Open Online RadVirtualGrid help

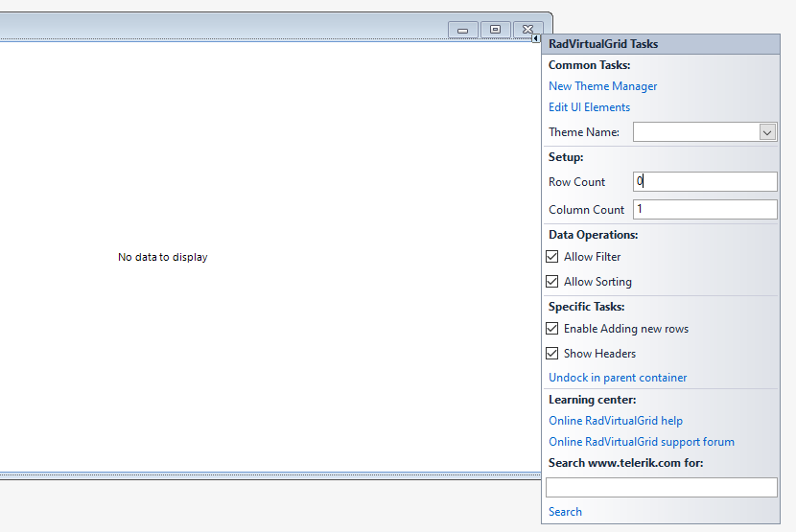(616, 421)
